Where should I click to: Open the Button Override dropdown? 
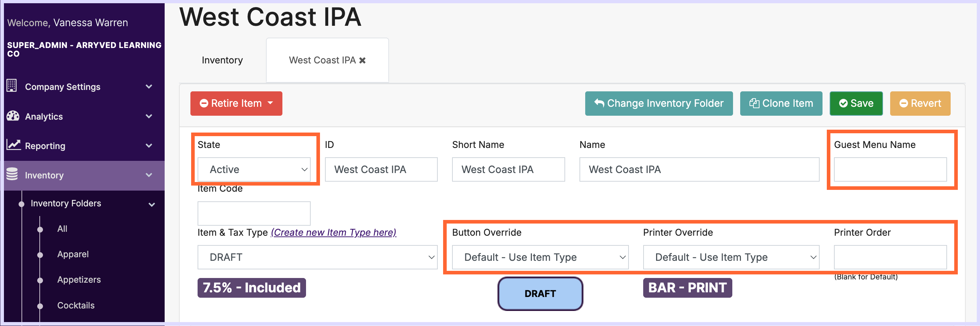pyautogui.click(x=540, y=257)
